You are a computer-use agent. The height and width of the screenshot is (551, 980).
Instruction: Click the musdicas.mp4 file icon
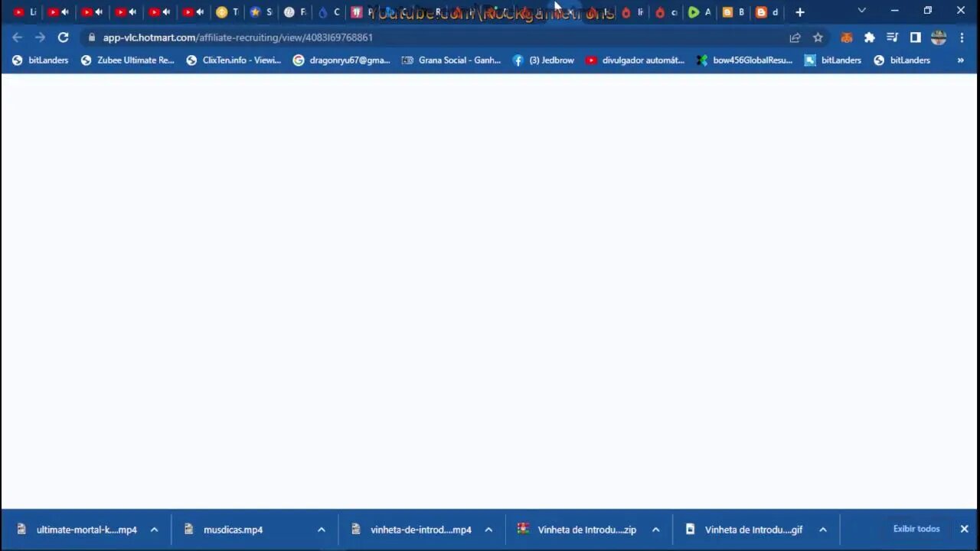pos(188,529)
